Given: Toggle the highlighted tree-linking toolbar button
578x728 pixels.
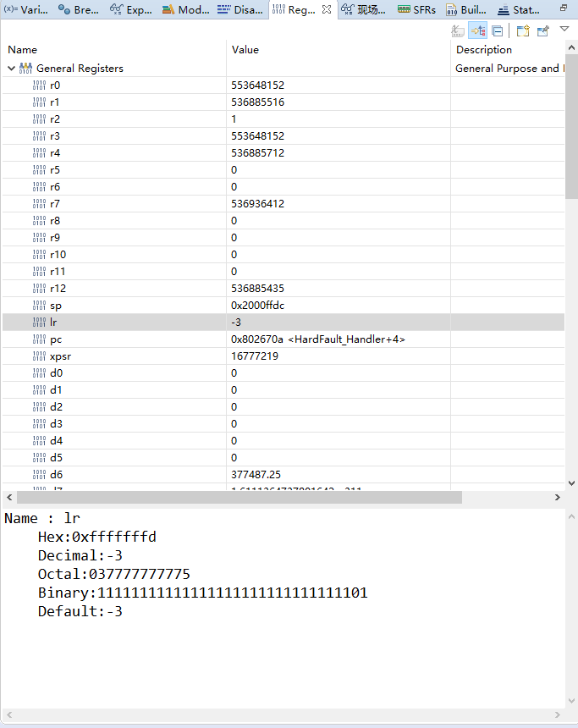Looking at the screenshot, I should 478,30.
